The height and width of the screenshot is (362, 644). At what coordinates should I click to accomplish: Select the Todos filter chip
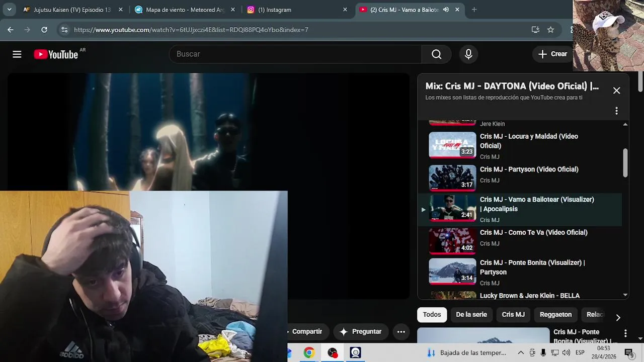(x=432, y=315)
